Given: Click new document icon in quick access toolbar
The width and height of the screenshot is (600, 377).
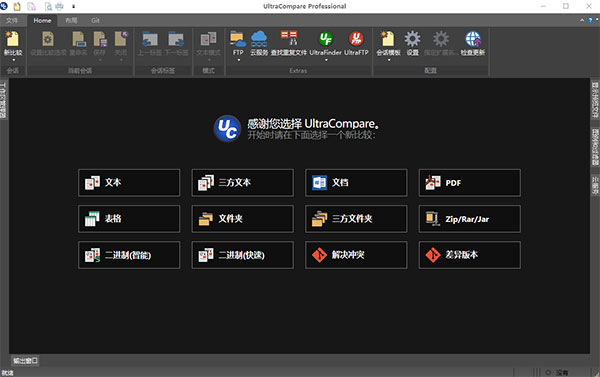Looking at the screenshot, I should click(17, 6).
